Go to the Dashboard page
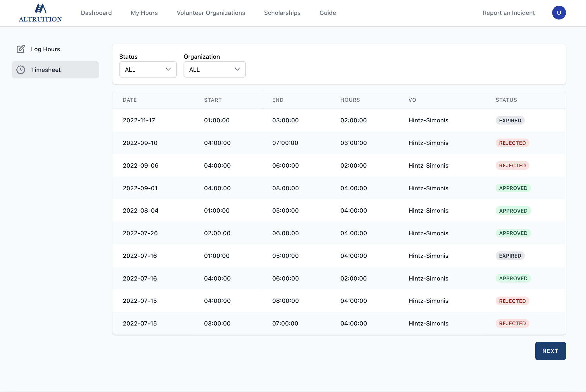The image size is (586, 392). 96,13
